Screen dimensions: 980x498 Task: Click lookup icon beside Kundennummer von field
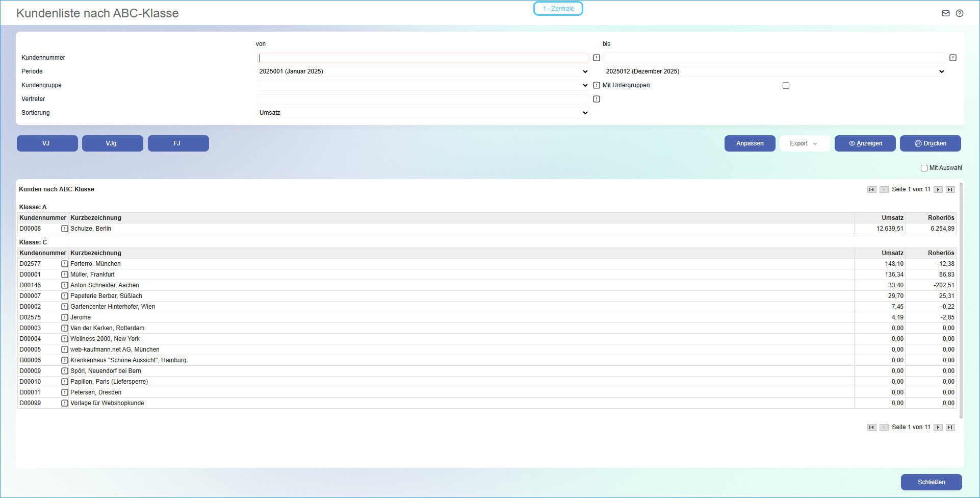click(597, 58)
